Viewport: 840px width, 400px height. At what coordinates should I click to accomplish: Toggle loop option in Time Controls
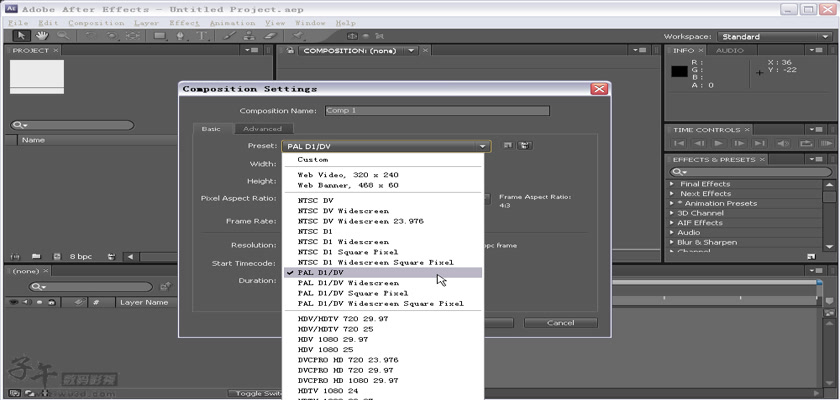pyautogui.click(x=805, y=144)
